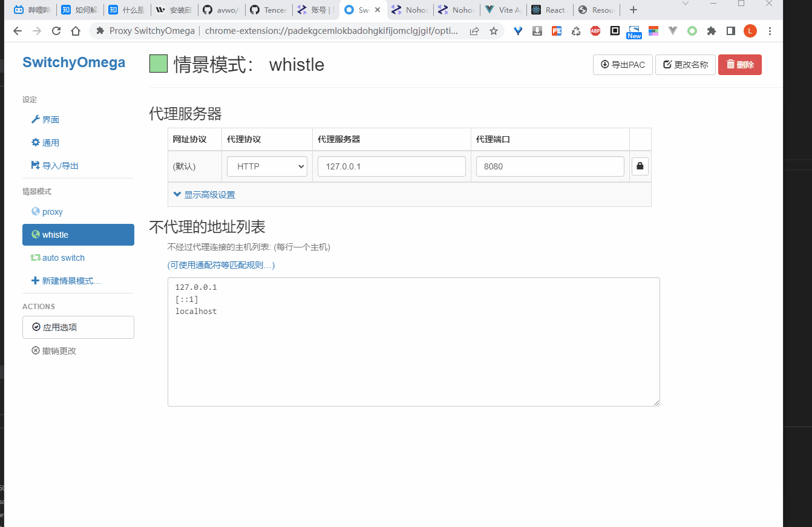Screen dimensions: 812x527
Task: Toggle the browser side panel
Action: pyautogui.click(x=731, y=31)
